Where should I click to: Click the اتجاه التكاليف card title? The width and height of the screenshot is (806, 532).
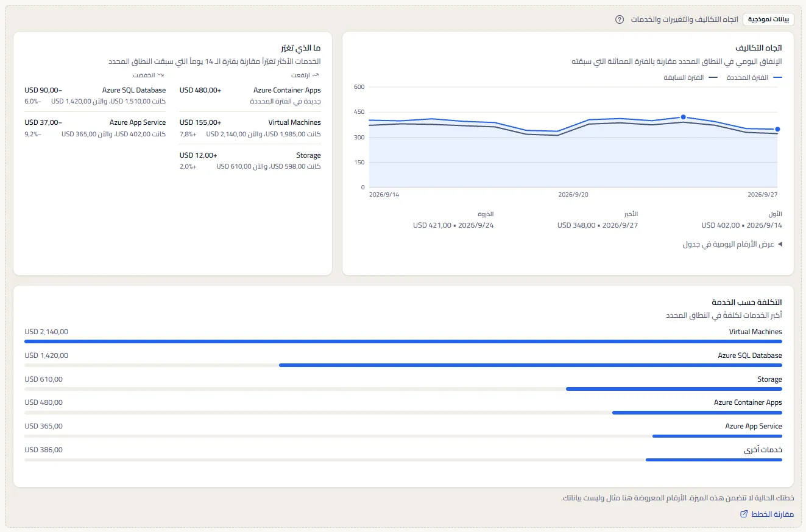click(x=759, y=47)
